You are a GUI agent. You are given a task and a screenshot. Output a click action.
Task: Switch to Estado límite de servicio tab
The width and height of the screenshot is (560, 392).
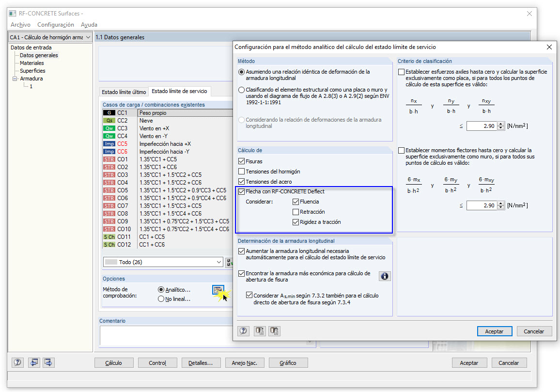click(179, 92)
